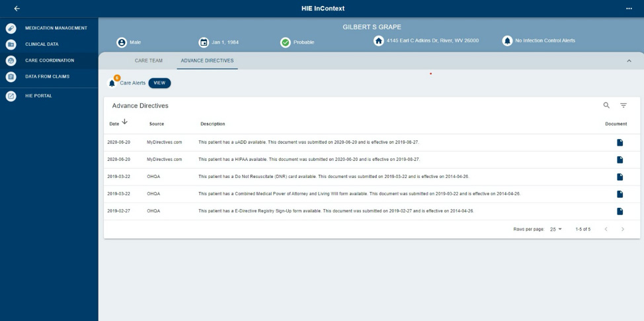Click the address 4145 Earl C Adkins Dr
Viewport: 644px width, 321px height.
(x=432, y=40)
